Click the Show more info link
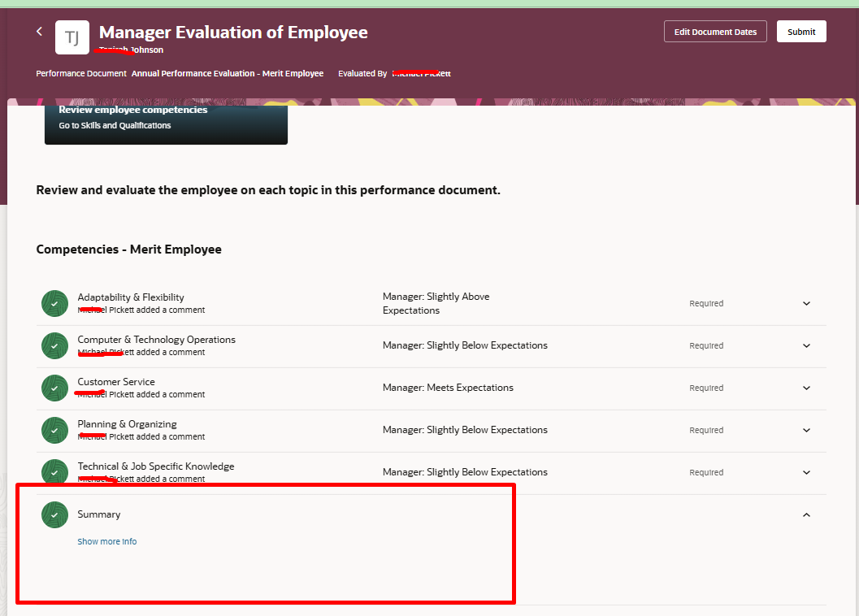This screenshot has width=859, height=616. click(x=106, y=541)
